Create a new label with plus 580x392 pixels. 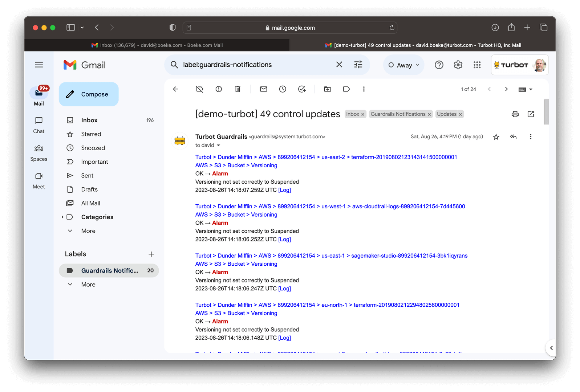point(151,254)
